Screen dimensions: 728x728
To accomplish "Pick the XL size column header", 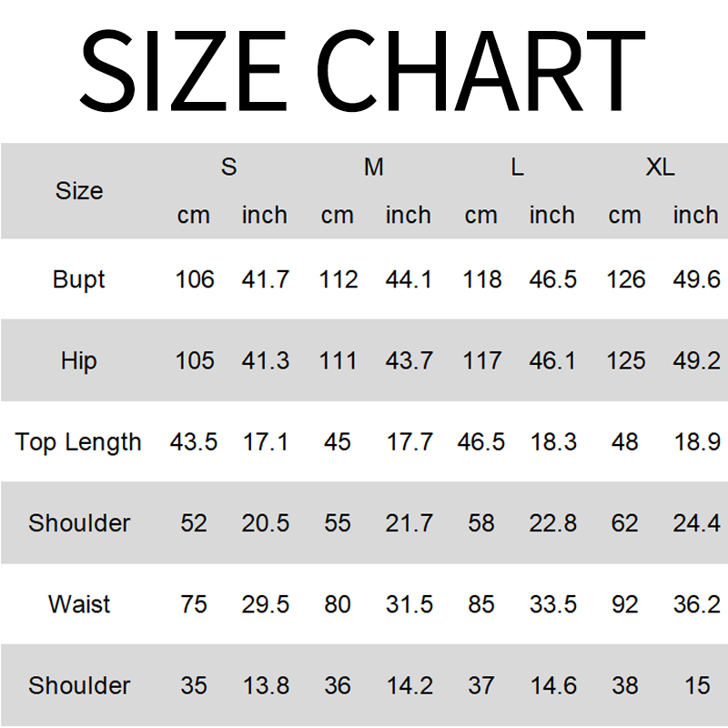I will pyautogui.click(x=661, y=167).
